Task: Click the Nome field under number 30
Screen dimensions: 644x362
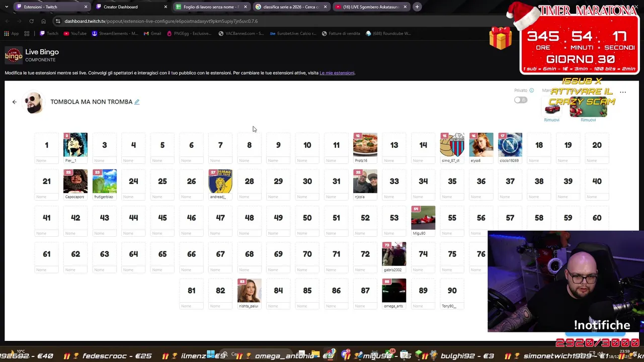Action: pyautogui.click(x=307, y=197)
